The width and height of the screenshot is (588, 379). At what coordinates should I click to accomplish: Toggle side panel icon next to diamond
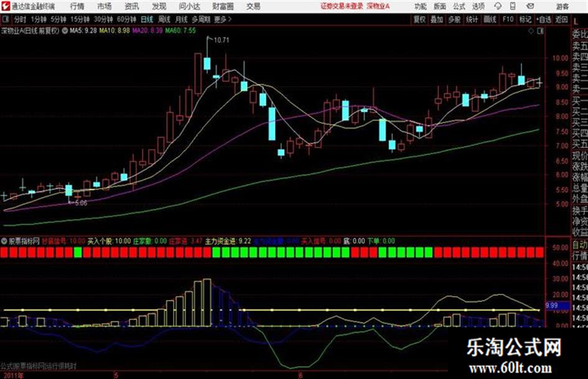tap(540, 31)
